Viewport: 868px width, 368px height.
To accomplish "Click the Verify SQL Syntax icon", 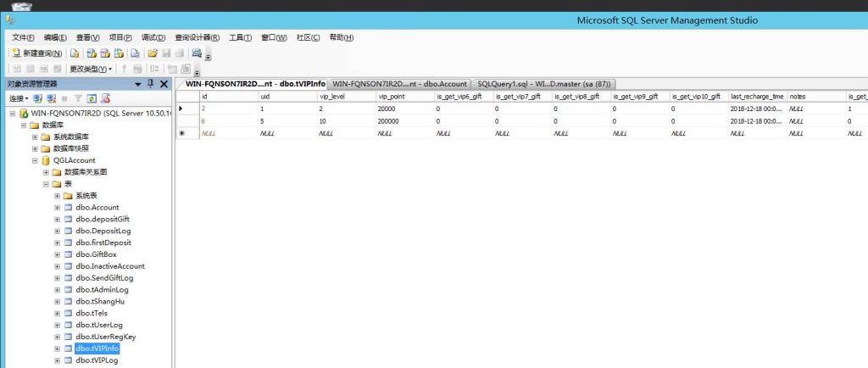I will click(138, 69).
